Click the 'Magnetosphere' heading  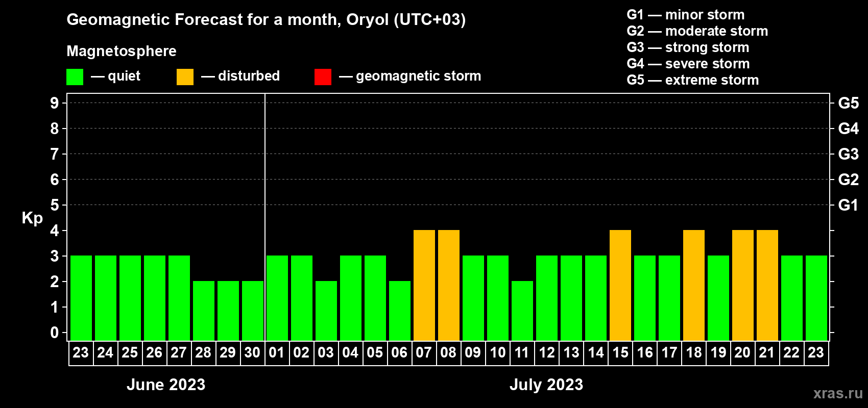coord(122,51)
